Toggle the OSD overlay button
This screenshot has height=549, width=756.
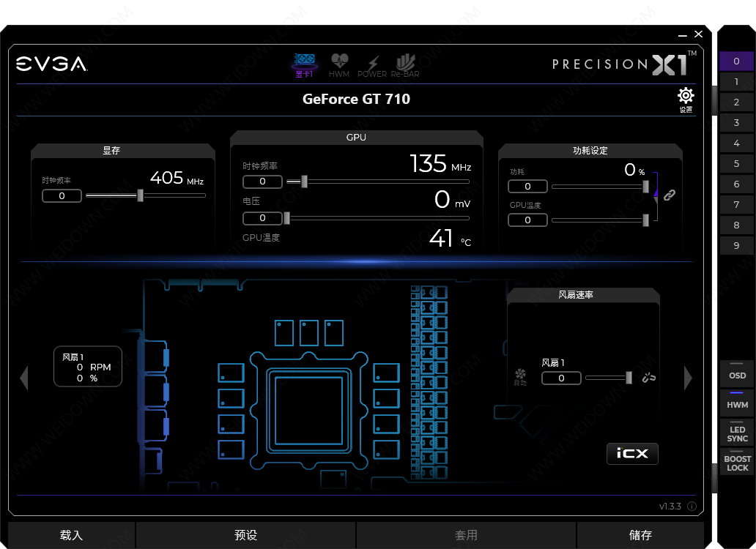[737, 374]
